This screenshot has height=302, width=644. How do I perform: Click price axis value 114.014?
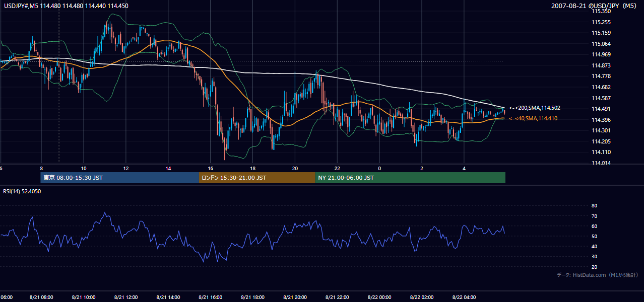pyautogui.click(x=601, y=163)
